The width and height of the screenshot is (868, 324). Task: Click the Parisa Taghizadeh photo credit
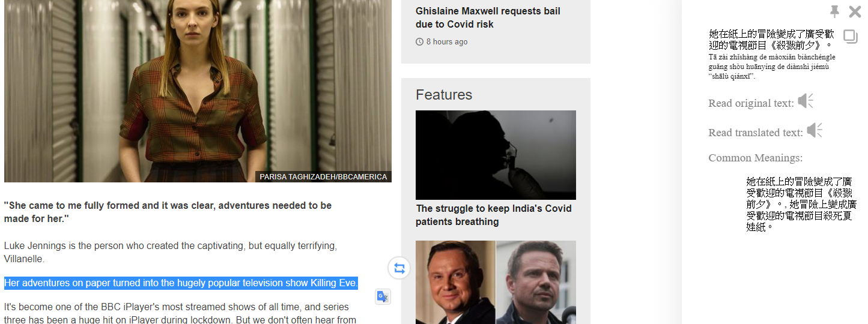(323, 177)
